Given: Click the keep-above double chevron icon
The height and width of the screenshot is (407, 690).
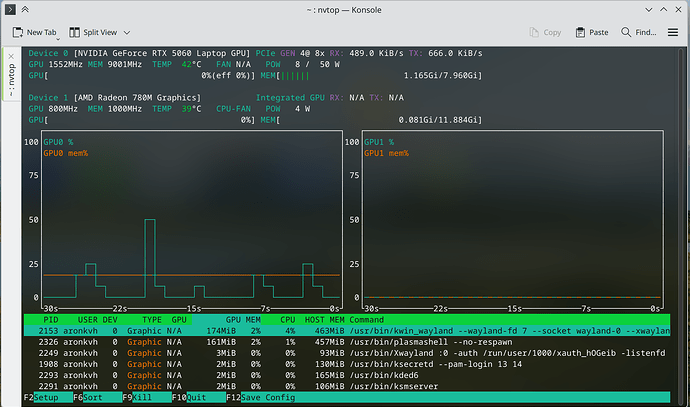Looking at the screenshot, I should coord(25,9).
